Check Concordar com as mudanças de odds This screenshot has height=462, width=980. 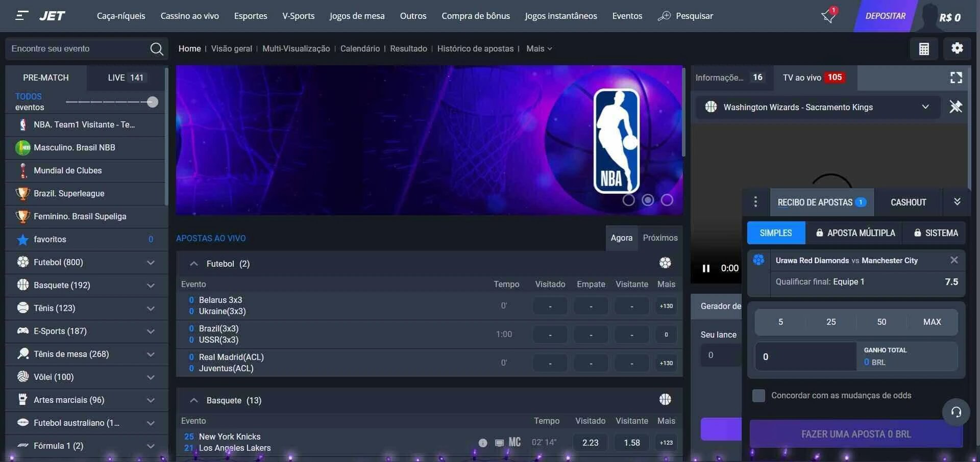pyautogui.click(x=758, y=396)
